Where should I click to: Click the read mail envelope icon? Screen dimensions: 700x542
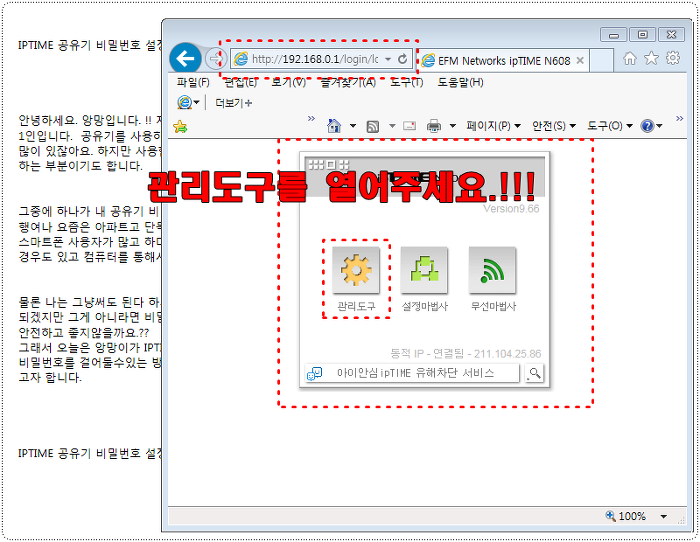[409, 126]
